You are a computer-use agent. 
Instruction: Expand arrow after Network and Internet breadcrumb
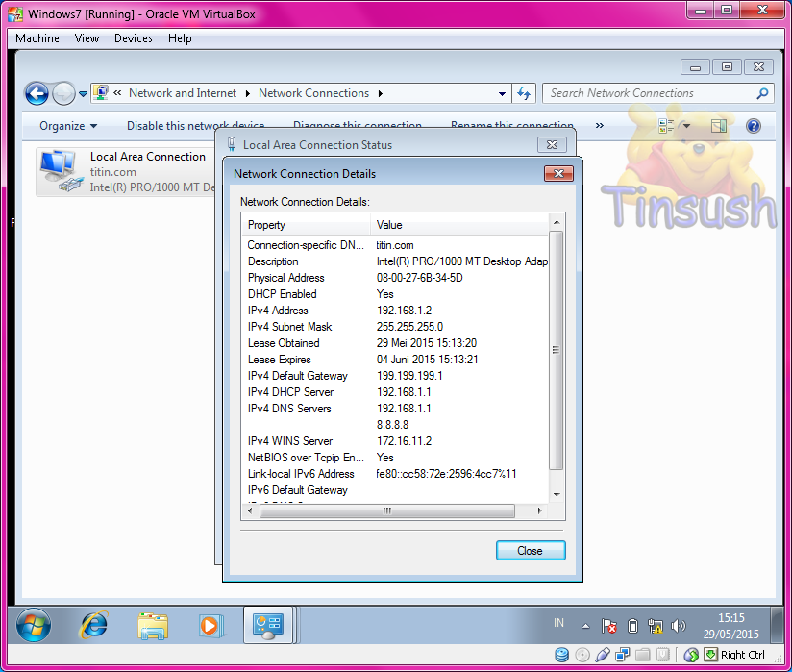point(248,93)
